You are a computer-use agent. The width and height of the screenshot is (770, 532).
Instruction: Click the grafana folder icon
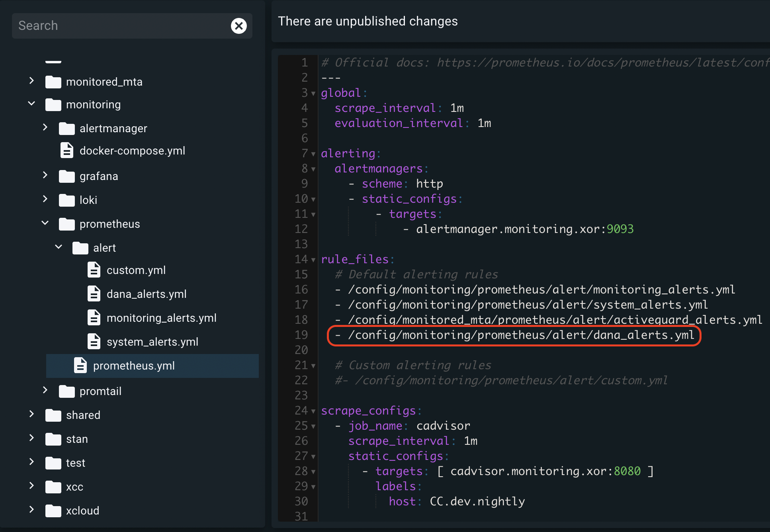click(67, 176)
